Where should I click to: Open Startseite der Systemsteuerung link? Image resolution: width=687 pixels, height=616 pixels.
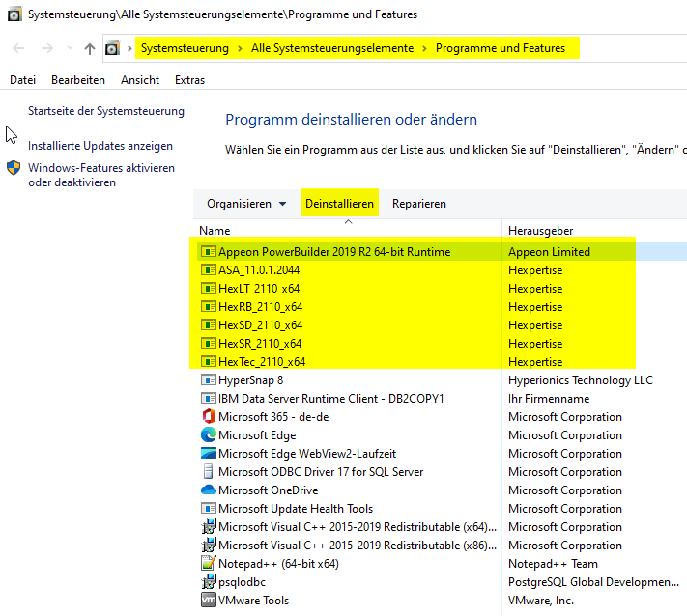106,111
